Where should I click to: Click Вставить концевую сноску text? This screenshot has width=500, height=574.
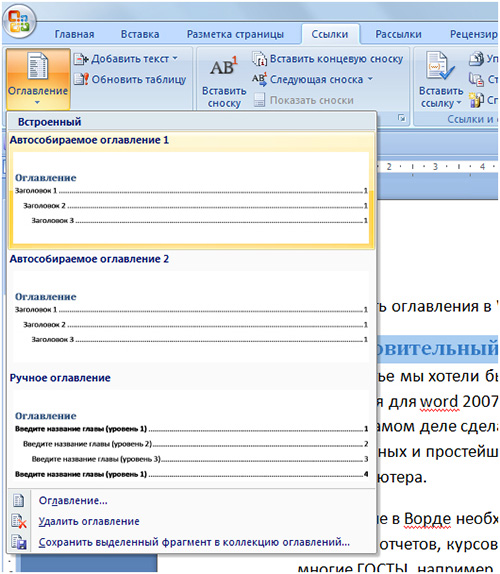click(x=336, y=59)
